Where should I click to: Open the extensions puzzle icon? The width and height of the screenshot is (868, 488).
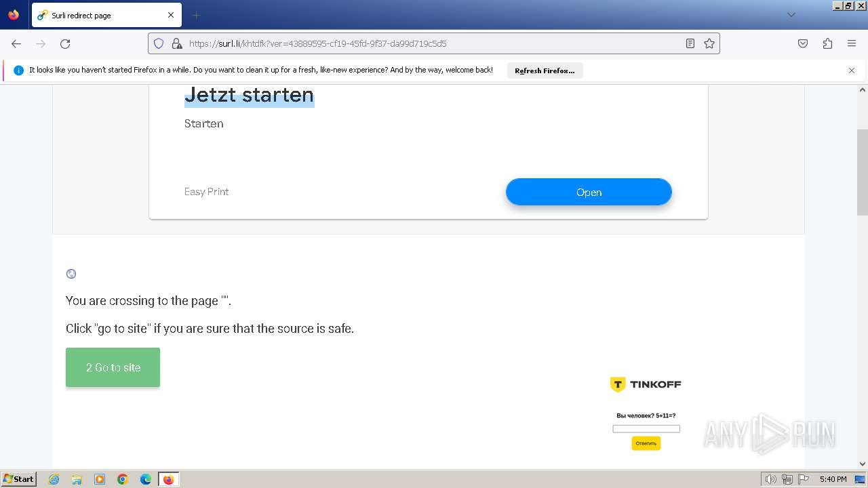click(827, 43)
